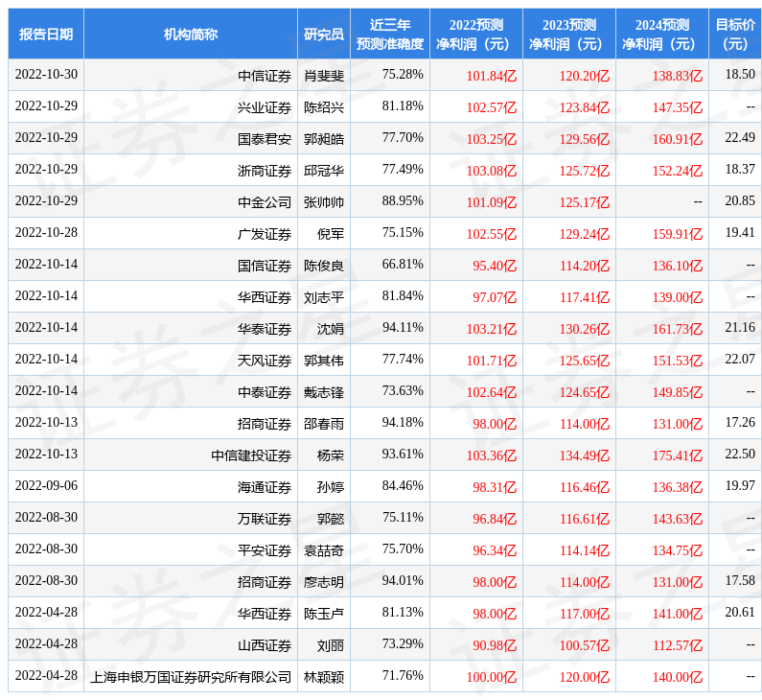This screenshot has width=762, height=700.
Task: Click the 2022-10-30 report date
Action: tap(46, 75)
